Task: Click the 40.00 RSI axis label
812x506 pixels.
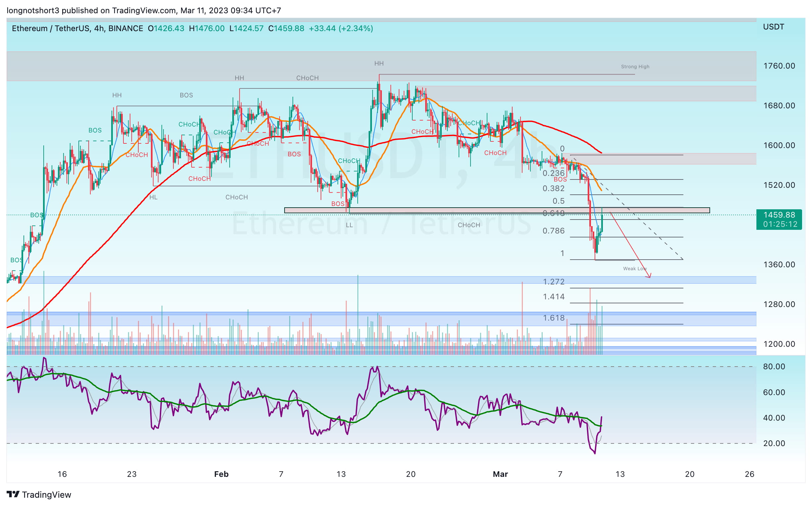Action: coord(774,418)
